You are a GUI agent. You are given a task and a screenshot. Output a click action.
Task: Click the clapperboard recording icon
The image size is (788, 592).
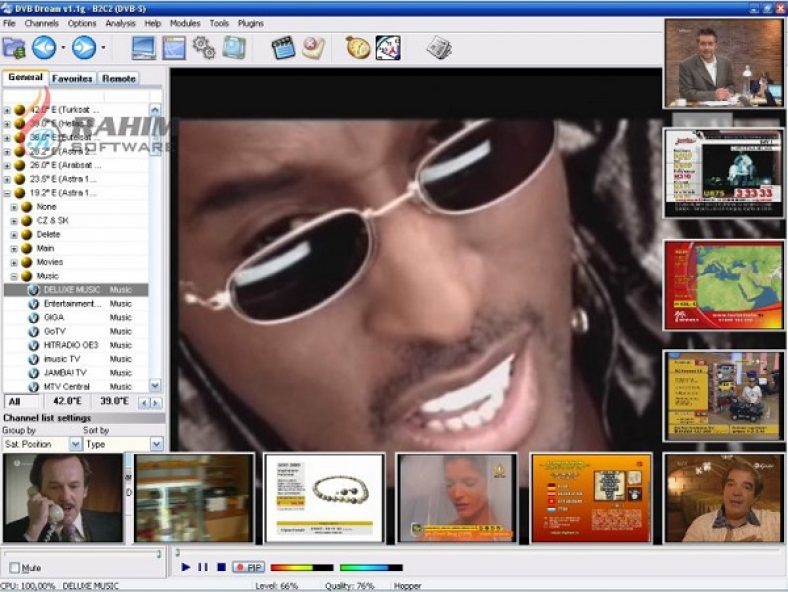tap(282, 48)
